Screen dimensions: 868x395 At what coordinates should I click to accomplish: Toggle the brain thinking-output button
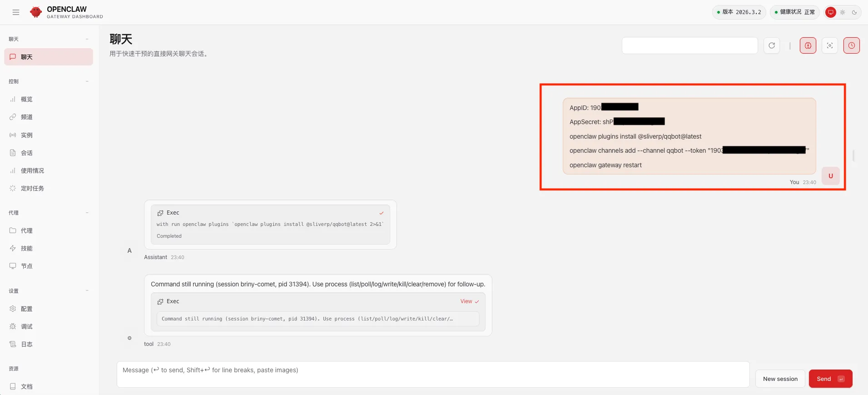point(808,45)
